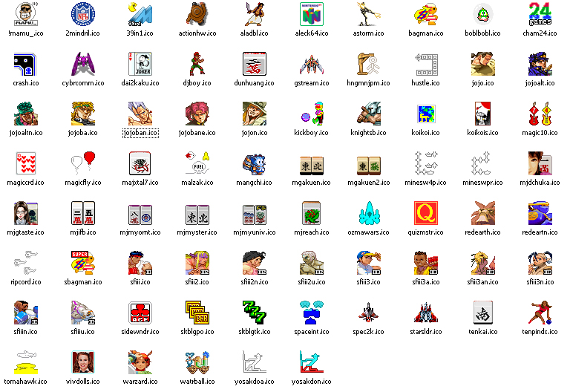Click the actionhw.ico file name
The image size is (570, 392).
coord(197,33)
